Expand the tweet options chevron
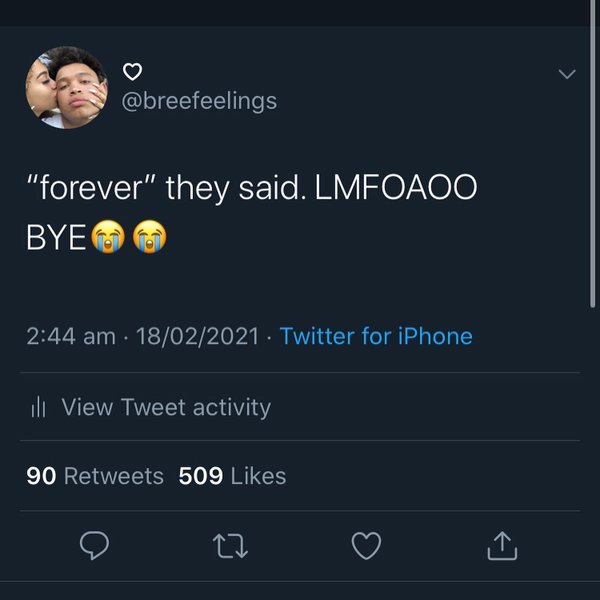This screenshot has height=600, width=600. pyautogui.click(x=566, y=75)
